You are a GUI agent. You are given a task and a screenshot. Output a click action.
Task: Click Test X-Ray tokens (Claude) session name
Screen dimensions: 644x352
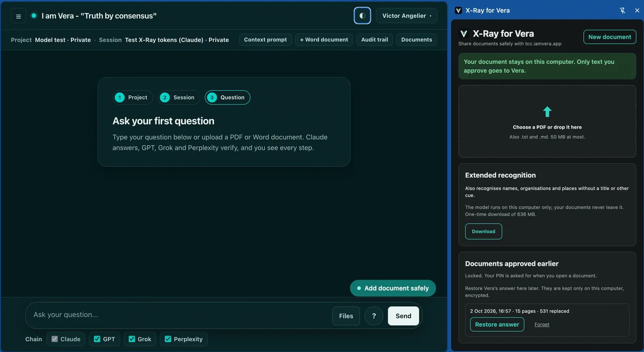(177, 40)
